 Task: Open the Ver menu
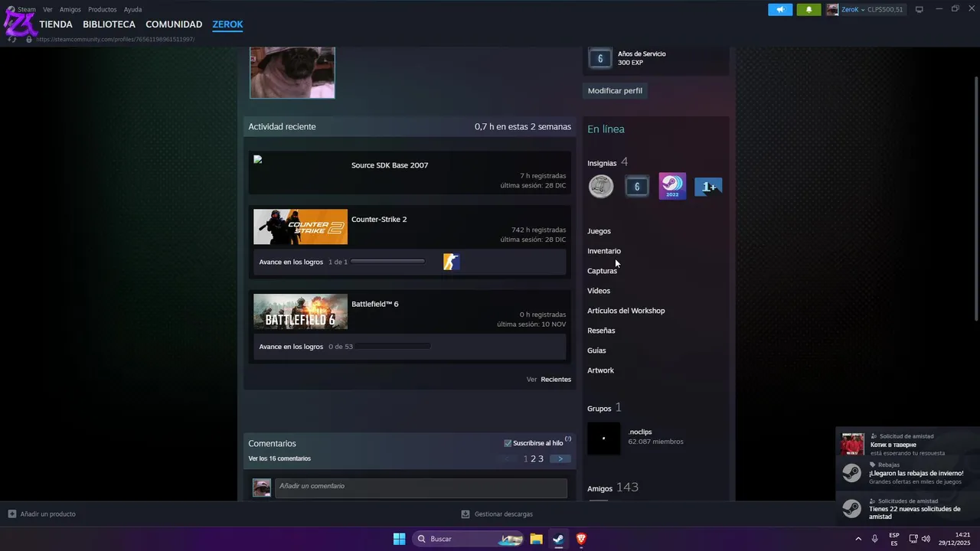click(47, 9)
